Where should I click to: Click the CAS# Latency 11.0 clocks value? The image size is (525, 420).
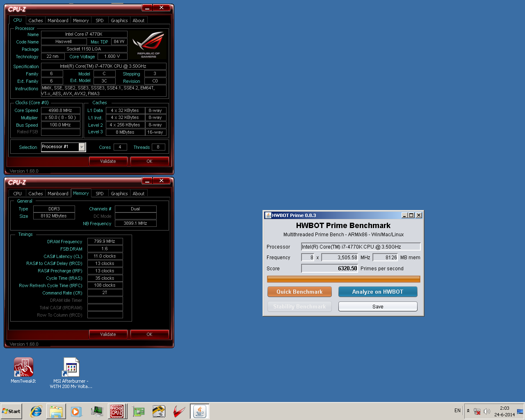(x=105, y=256)
